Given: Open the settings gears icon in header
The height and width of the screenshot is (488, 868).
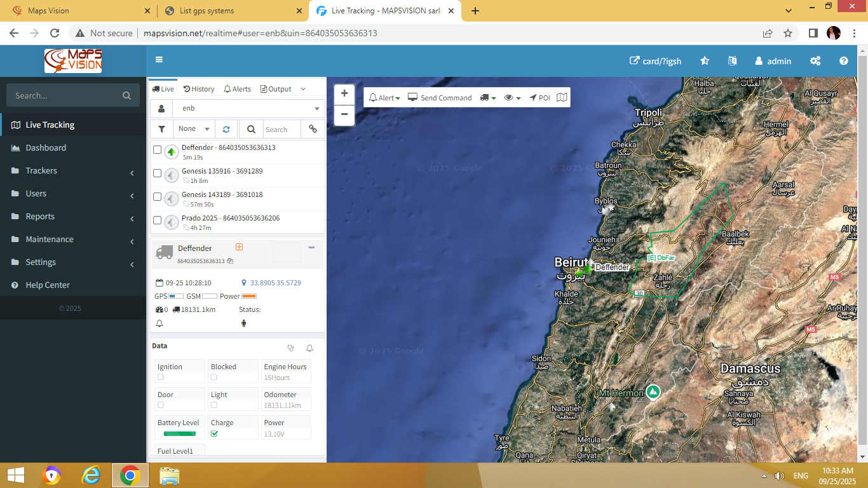Looking at the screenshot, I should coord(815,61).
